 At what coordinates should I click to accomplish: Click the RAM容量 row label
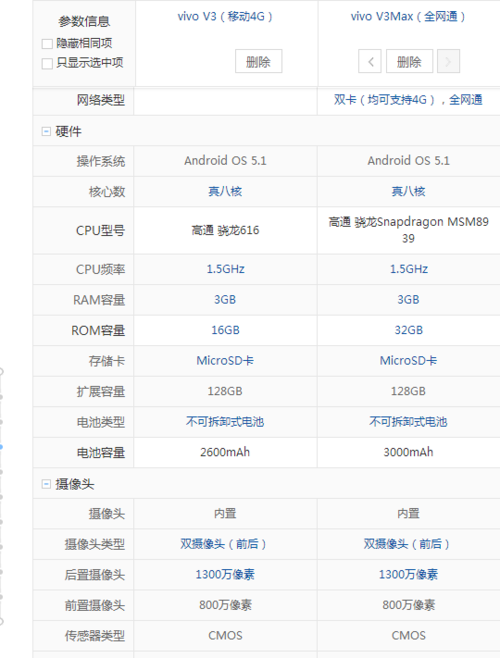(99, 300)
